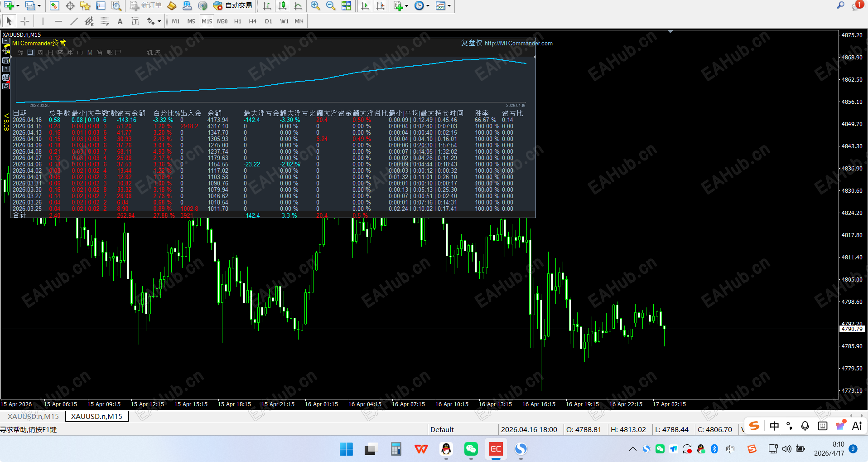Switch timeframe to M5
The image size is (868, 462).
click(x=191, y=21)
